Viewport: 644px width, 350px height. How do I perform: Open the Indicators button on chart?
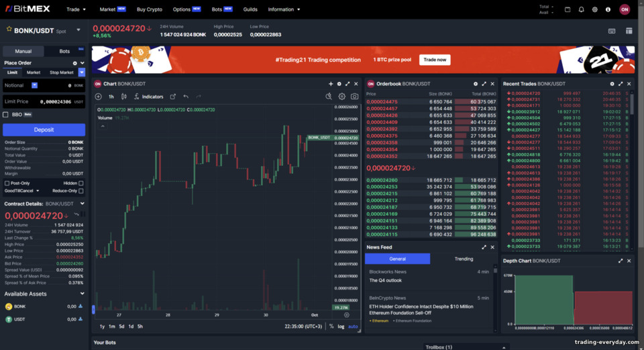click(x=149, y=97)
